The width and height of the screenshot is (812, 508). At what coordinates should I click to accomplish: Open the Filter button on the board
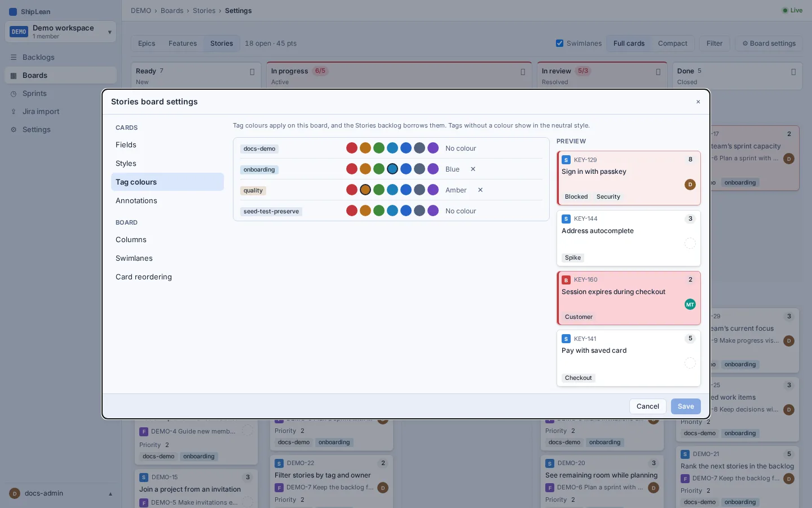[714, 43]
